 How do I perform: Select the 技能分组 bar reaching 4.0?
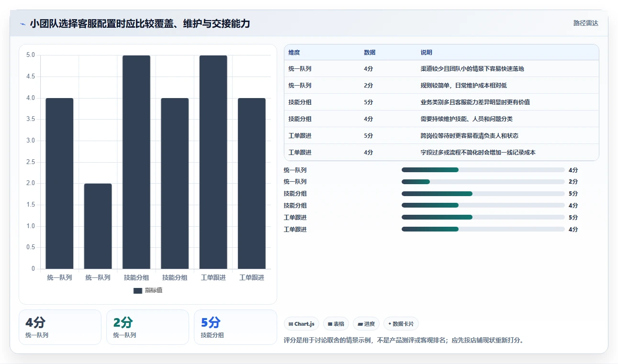(175, 183)
